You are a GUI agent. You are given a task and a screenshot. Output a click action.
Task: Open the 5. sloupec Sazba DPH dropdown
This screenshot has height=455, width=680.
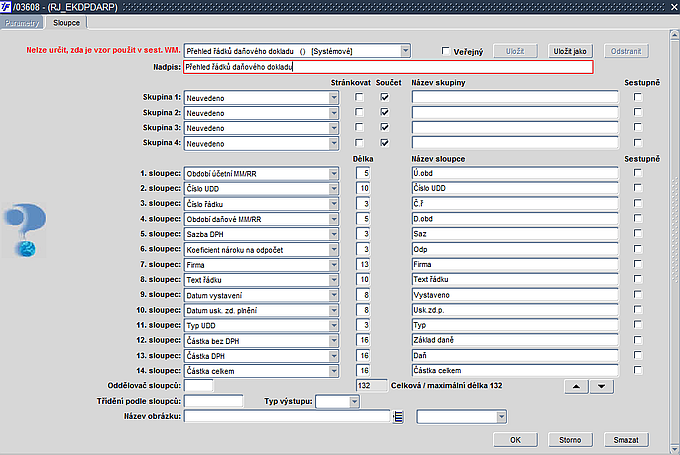[333, 233]
